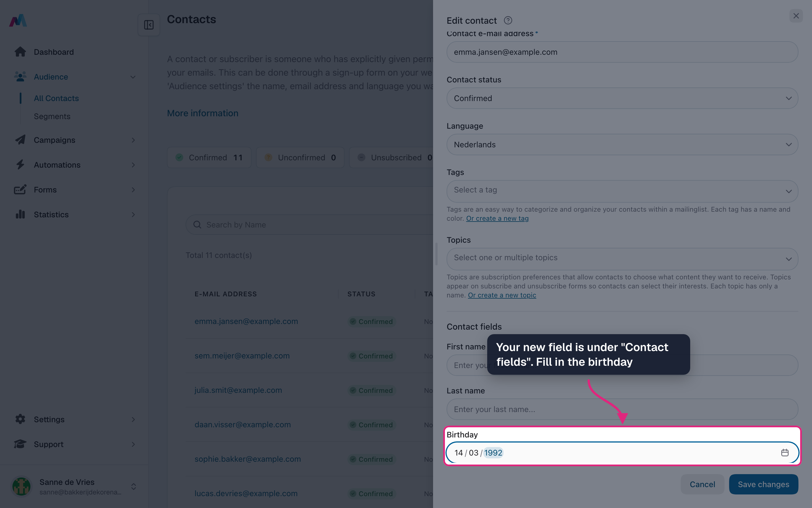
Task: Close the Edit contact panel
Action: tap(796, 16)
